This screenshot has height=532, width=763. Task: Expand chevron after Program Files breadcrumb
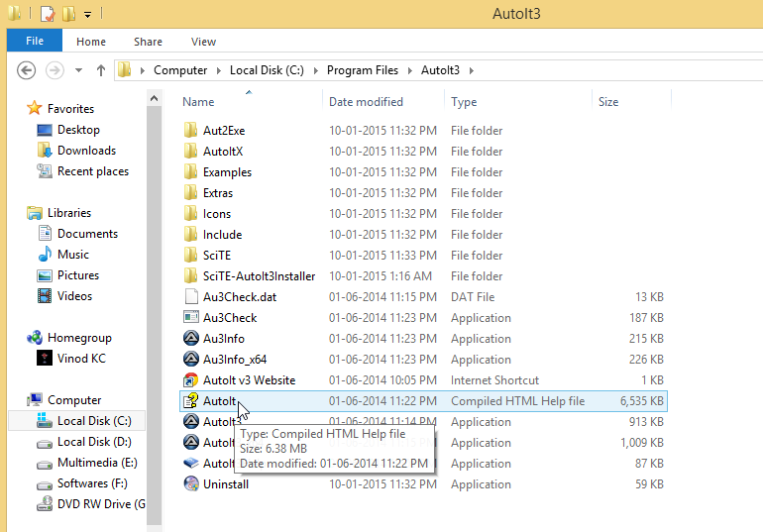(x=409, y=70)
